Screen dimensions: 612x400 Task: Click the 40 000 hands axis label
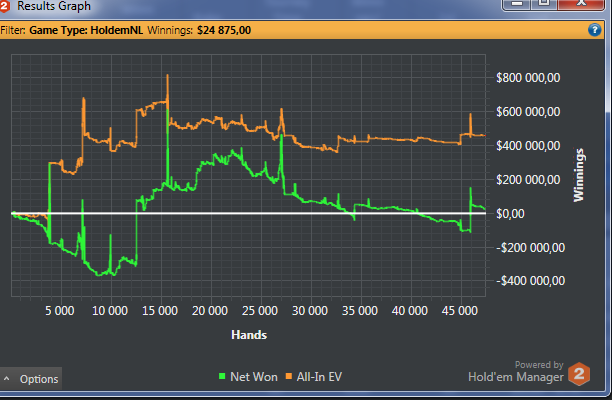409,311
